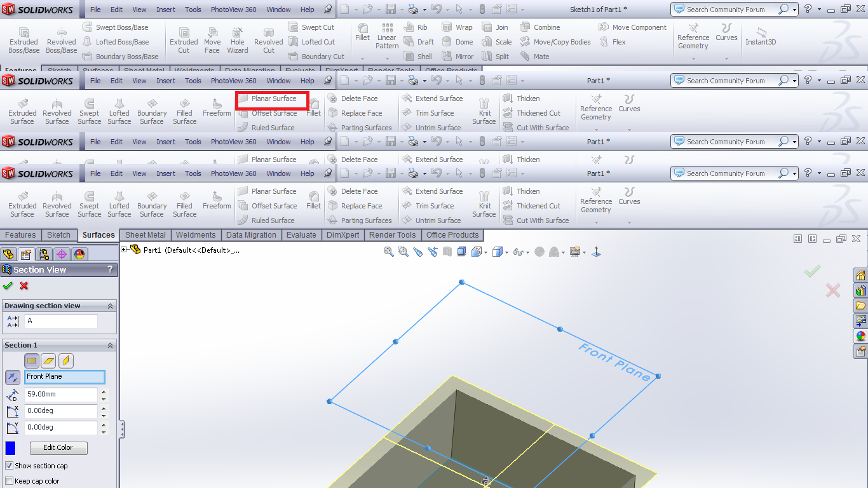Collapse the Section 1 group
This screenshot has height=488, width=868.
tap(110, 345)
